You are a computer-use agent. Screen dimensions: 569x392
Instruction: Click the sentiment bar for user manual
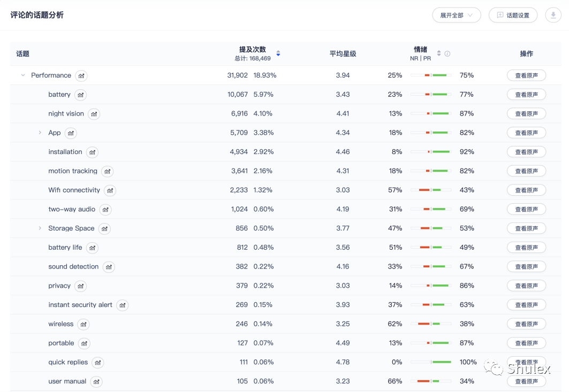(x=431, y=381)
